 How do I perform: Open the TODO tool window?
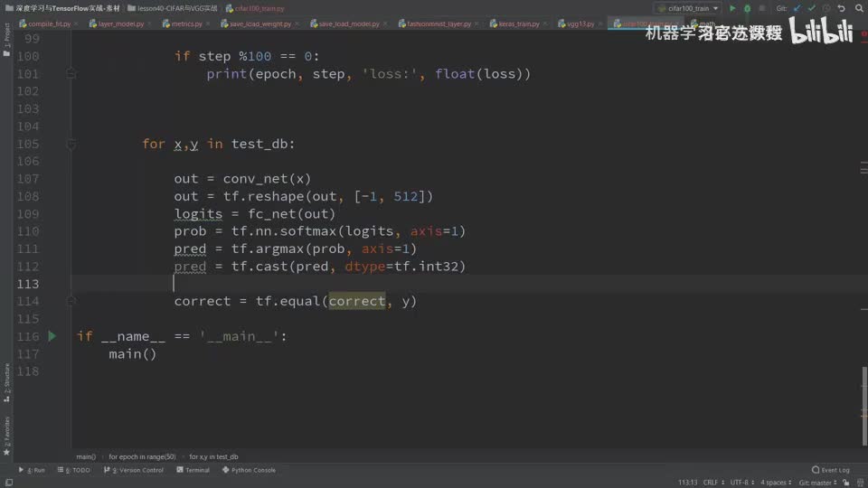click(x=73, y=470)
